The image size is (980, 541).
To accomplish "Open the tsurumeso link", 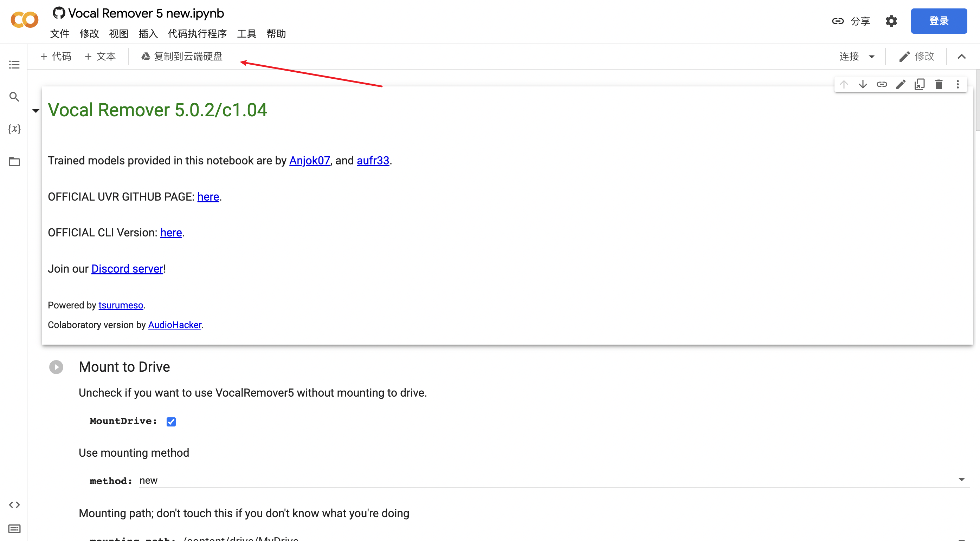I will [x=121, y=305].
